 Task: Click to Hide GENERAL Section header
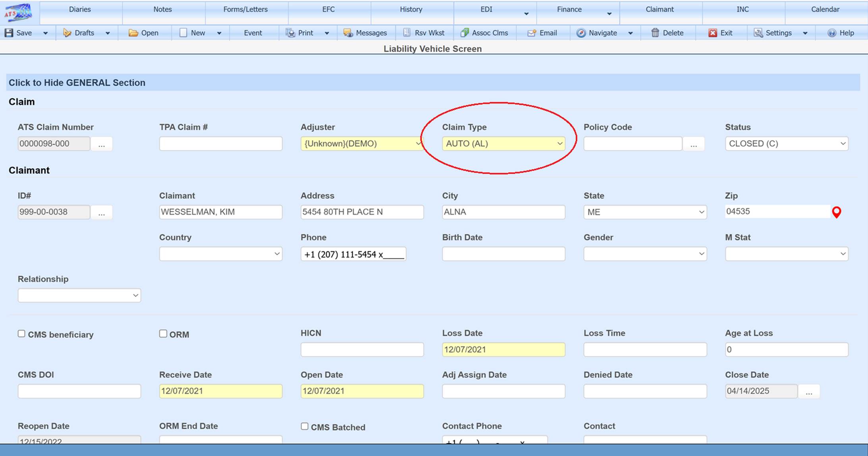pos(77,83)
